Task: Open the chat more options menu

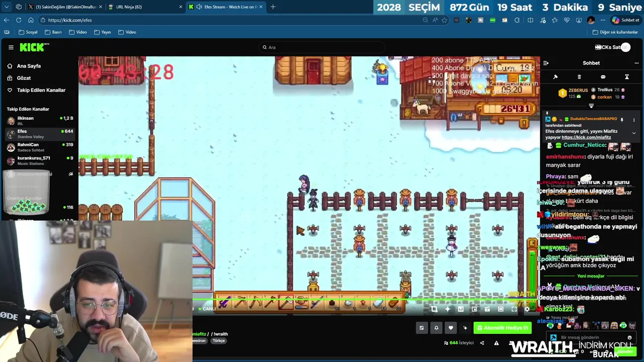Action: coord(636,63)
